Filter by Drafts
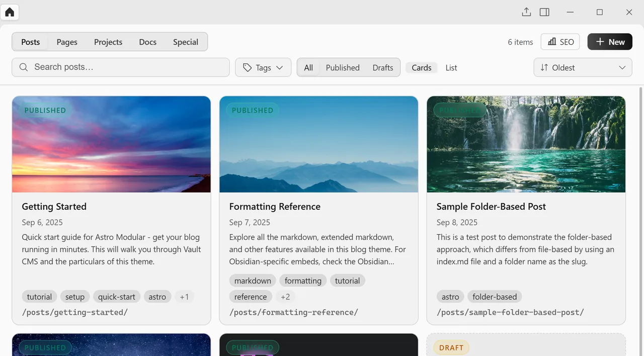644x356 pixels. [x=383, y=67]
